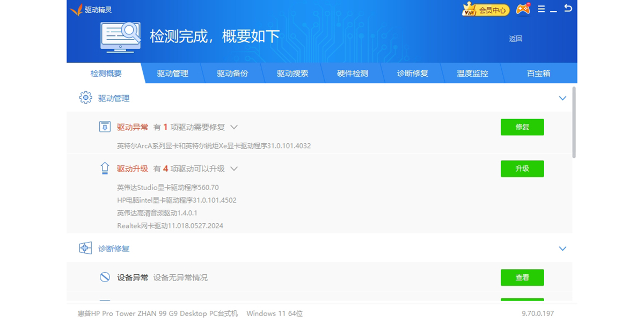Click the 检测完成，概要如下 heading

[x=215, y=36]
